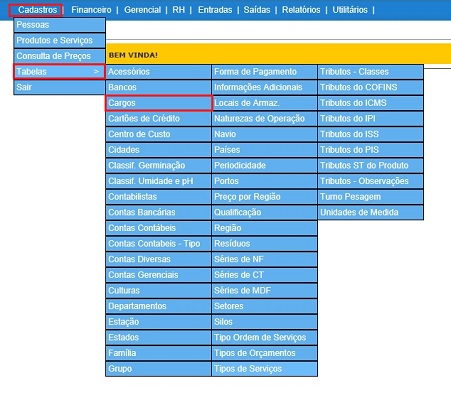Open Centro de Custo table

[x=158, y=134]
